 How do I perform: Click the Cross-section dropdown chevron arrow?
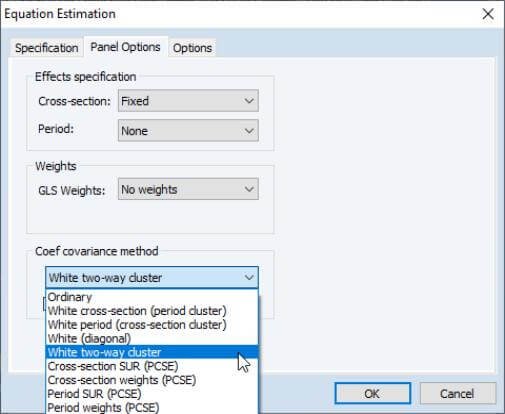pos(249,101)
